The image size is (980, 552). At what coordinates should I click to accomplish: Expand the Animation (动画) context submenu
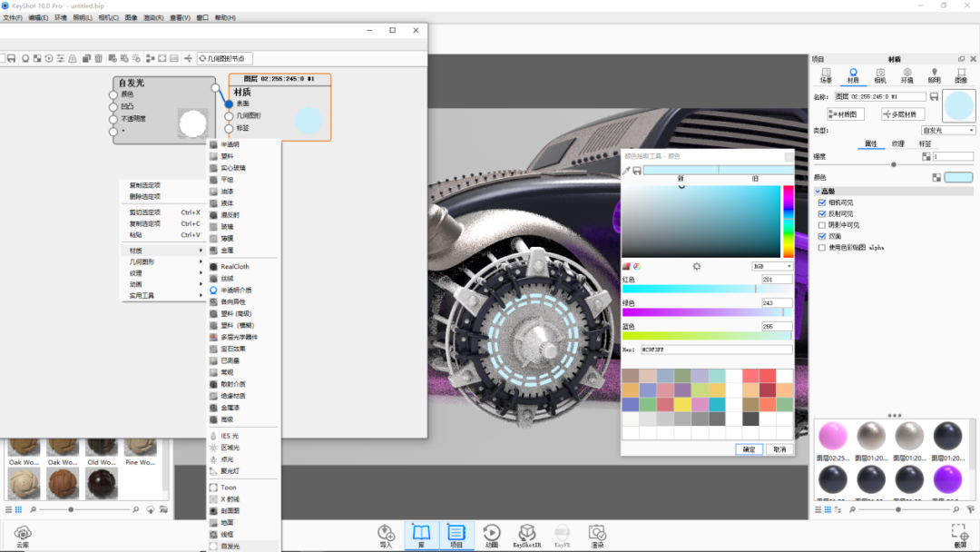(163, 284)
